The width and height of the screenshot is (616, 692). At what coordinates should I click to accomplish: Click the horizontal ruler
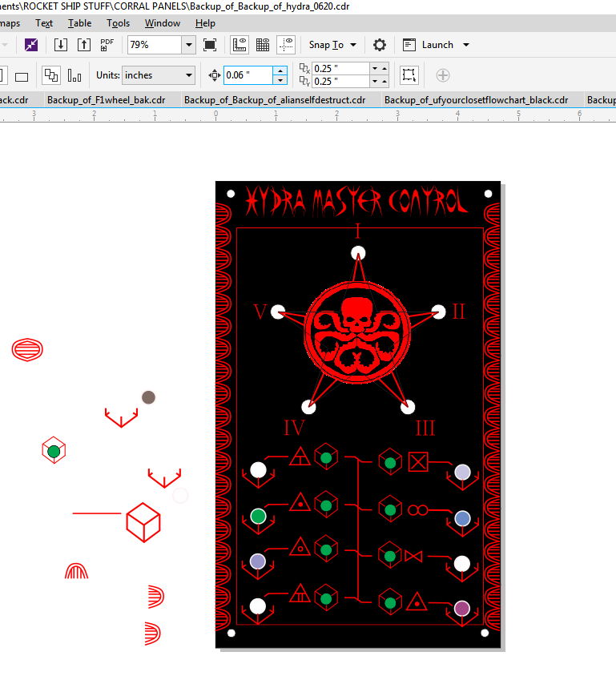(x=308, y=115)
